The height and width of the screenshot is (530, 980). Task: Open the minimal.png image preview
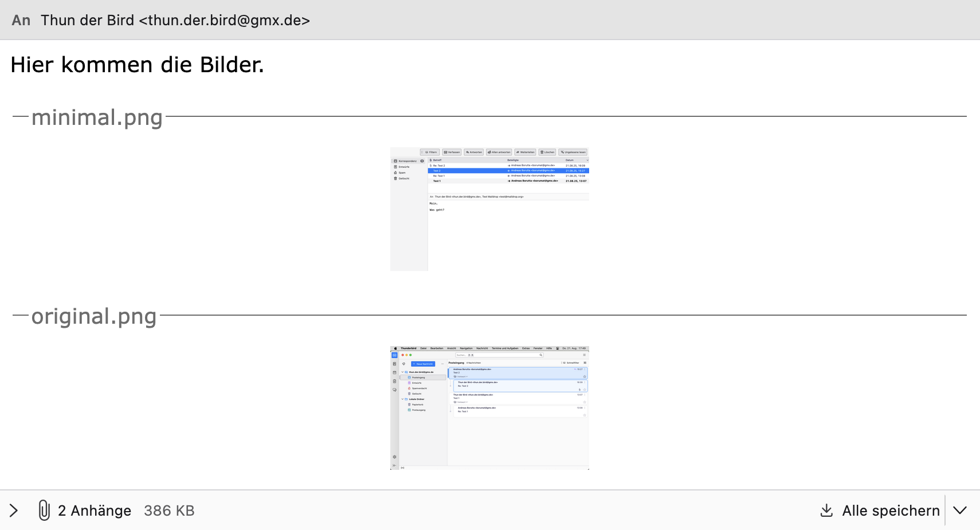489,209
